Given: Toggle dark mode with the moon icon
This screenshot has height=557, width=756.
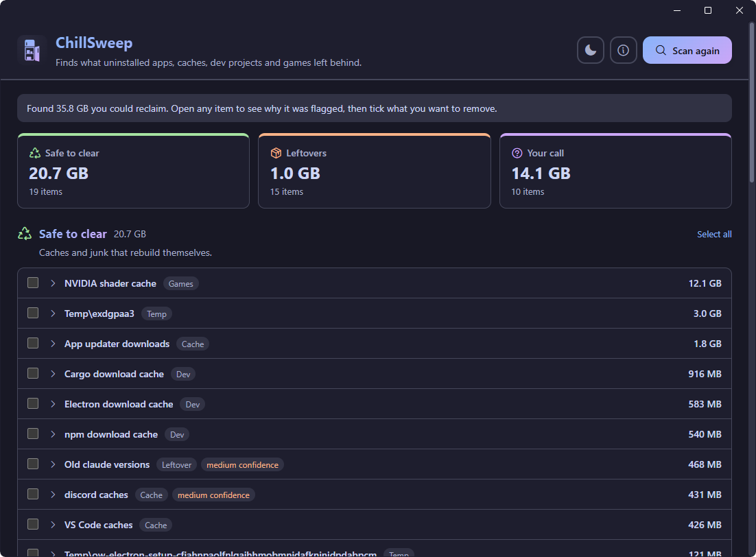Looking at the screenshot, I should click(x=591, y=50).
